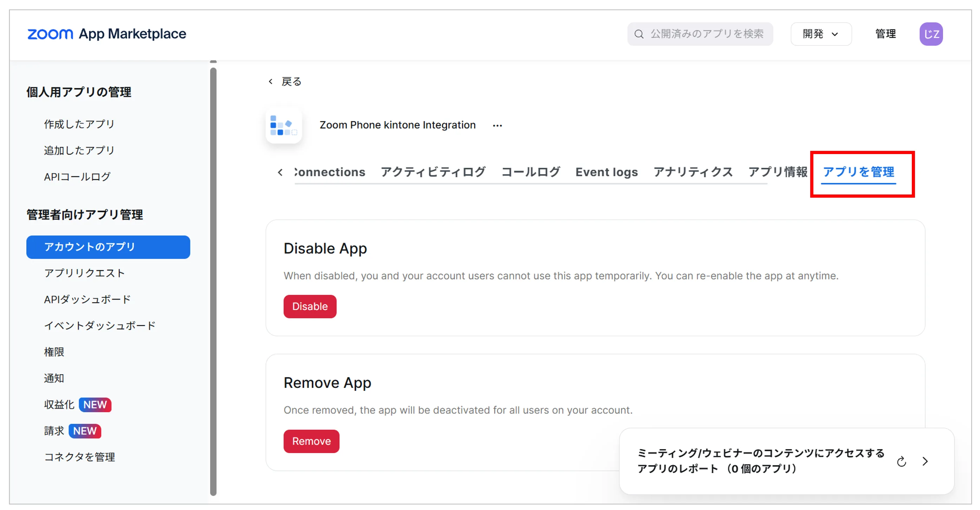980x510 pixels.
Task: Open APIダッシュボード in the sidebar
Action: coord(88,300)
